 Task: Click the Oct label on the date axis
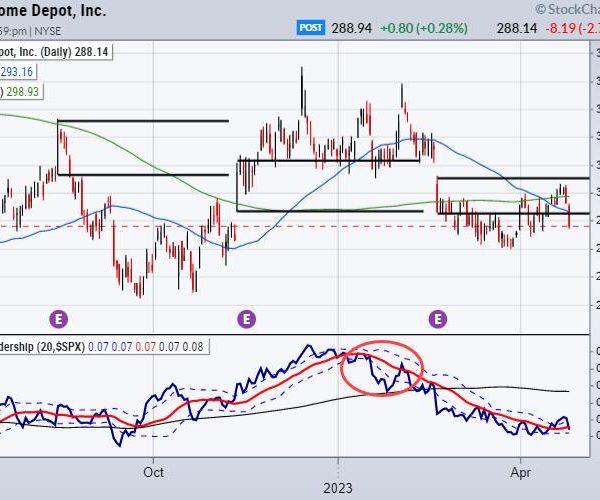pyautogui.click(x=153, y=472)
